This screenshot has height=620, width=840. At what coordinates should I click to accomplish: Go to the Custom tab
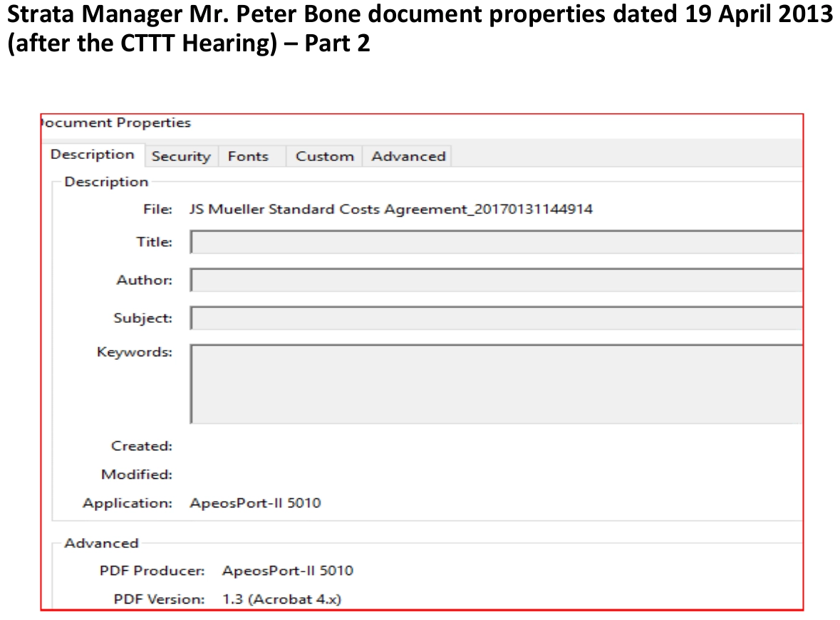324,156
